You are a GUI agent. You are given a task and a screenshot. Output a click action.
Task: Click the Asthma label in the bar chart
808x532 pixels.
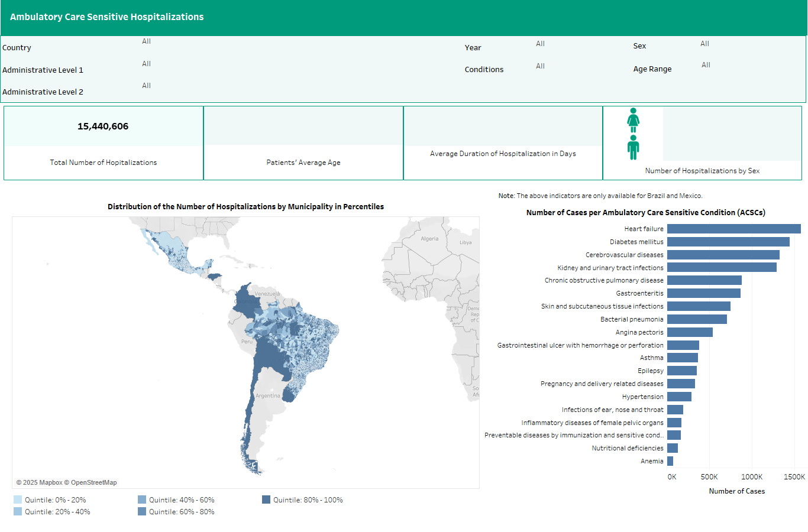tap(652, 358)
